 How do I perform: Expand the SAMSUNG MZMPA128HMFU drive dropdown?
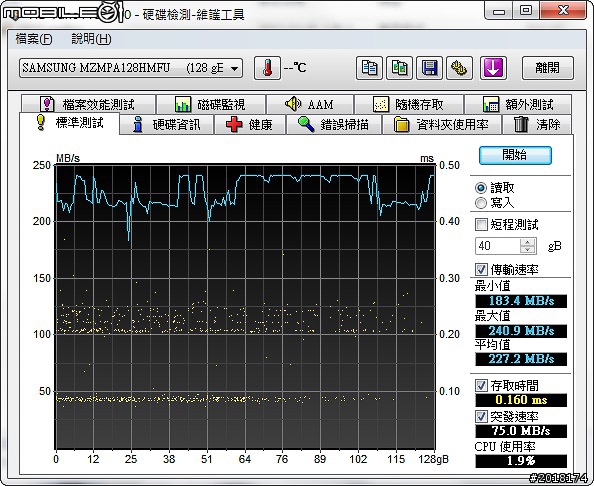point(234,69)
